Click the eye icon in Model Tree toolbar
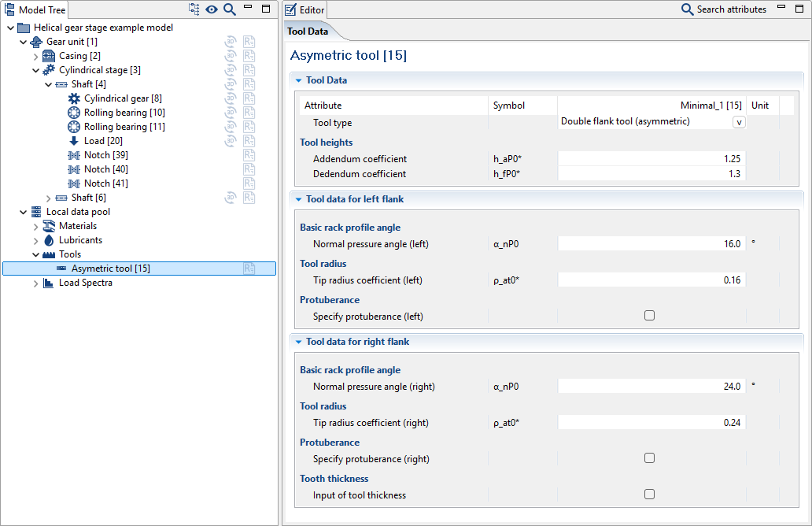812x526 pixels. (211, 9)
